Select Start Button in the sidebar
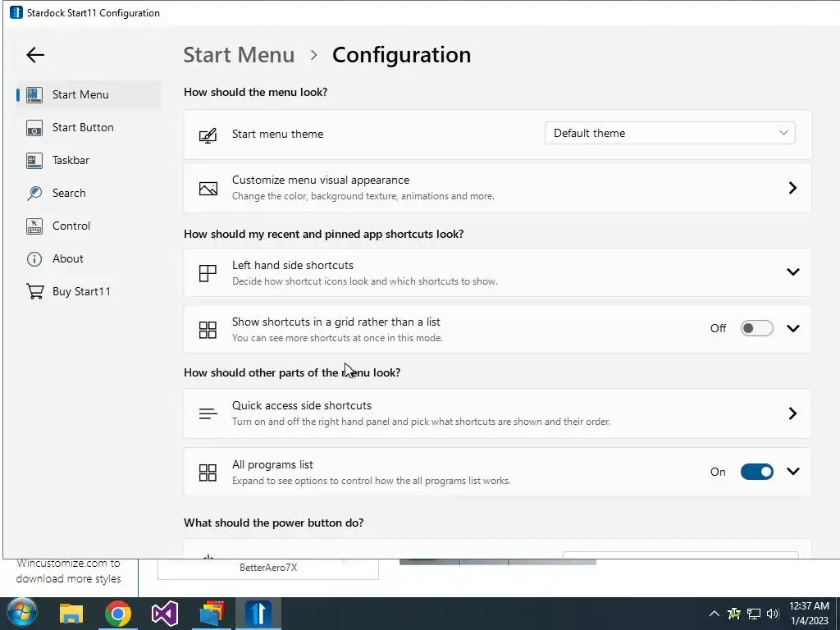 click(x=89, y=127)
